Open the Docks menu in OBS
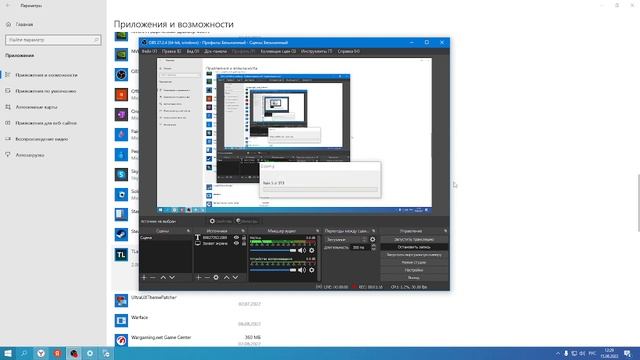This screenshot has height=360, width=640. tap(215, 51)
